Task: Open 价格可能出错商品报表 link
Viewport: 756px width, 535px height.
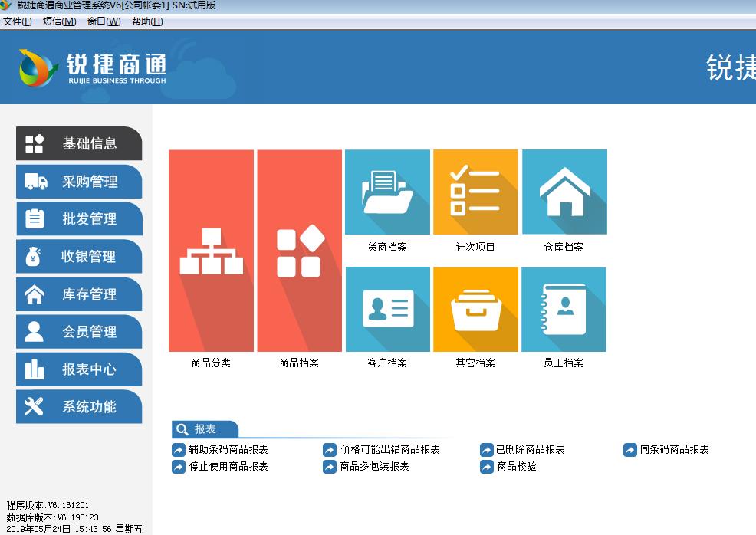Action: 390,450
